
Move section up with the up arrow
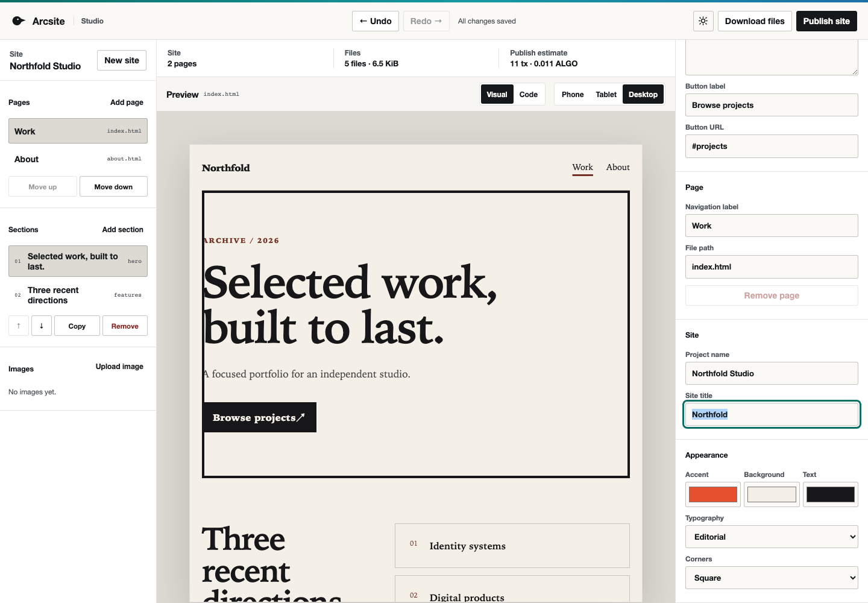[x=19, y=326]
